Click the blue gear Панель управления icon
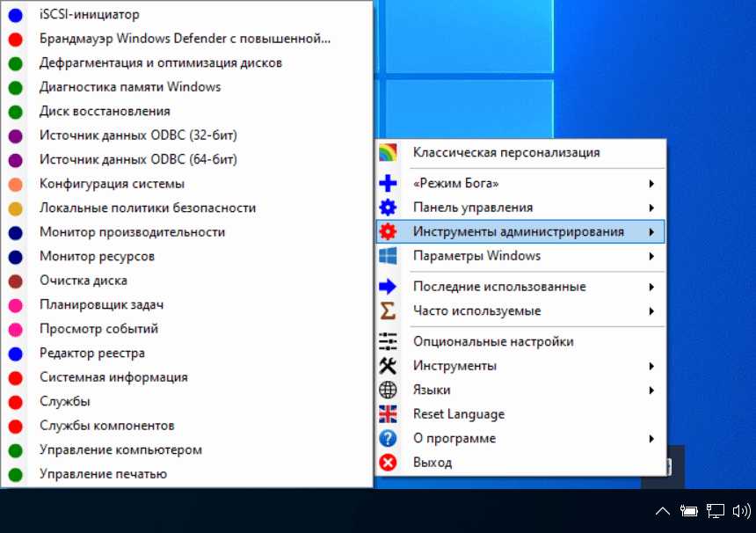Image resolution: width=756 pixels, height=533 pixels. [388, 208]
